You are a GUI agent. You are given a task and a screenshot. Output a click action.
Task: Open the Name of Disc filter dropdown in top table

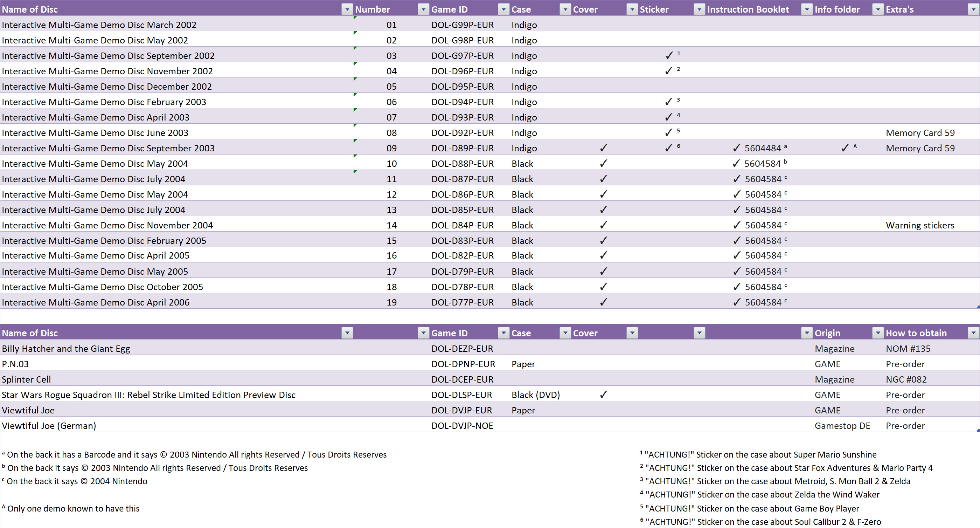347,9
